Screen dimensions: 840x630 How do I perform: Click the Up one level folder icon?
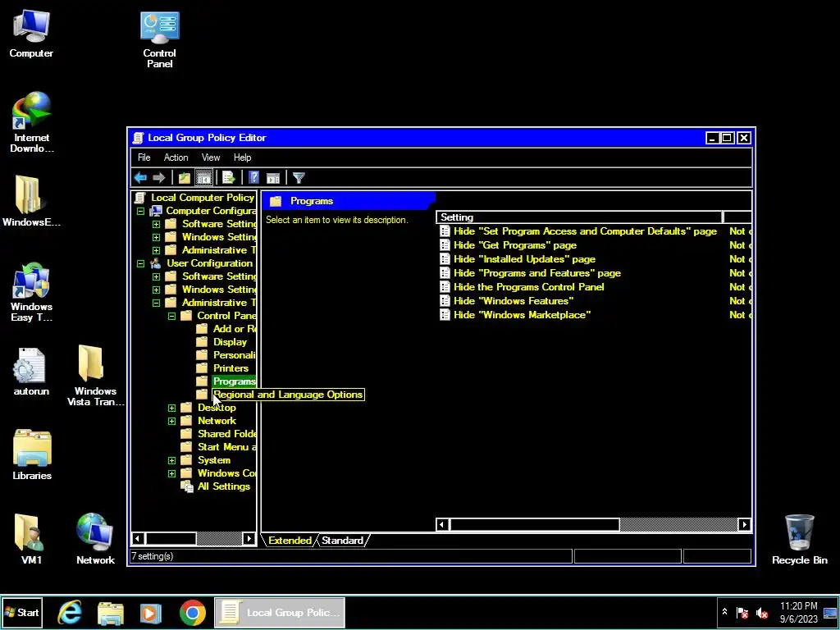(185, 177)
